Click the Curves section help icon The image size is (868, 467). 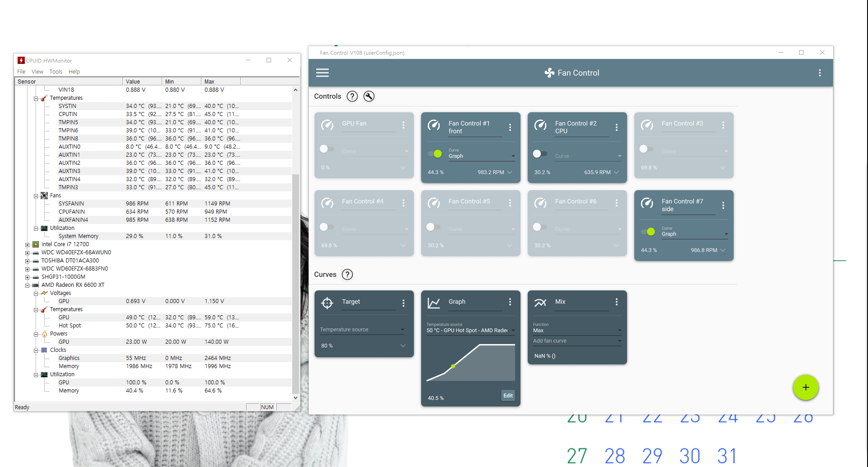(x=347, y=274)
